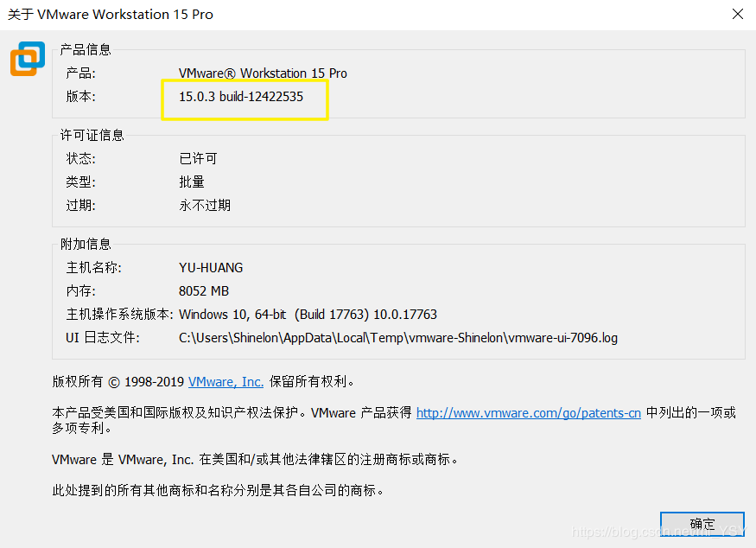Viewport: 756px width, 548px height.
Task: Click the UI 日志文件 label
Action: (x=102, y=338)
